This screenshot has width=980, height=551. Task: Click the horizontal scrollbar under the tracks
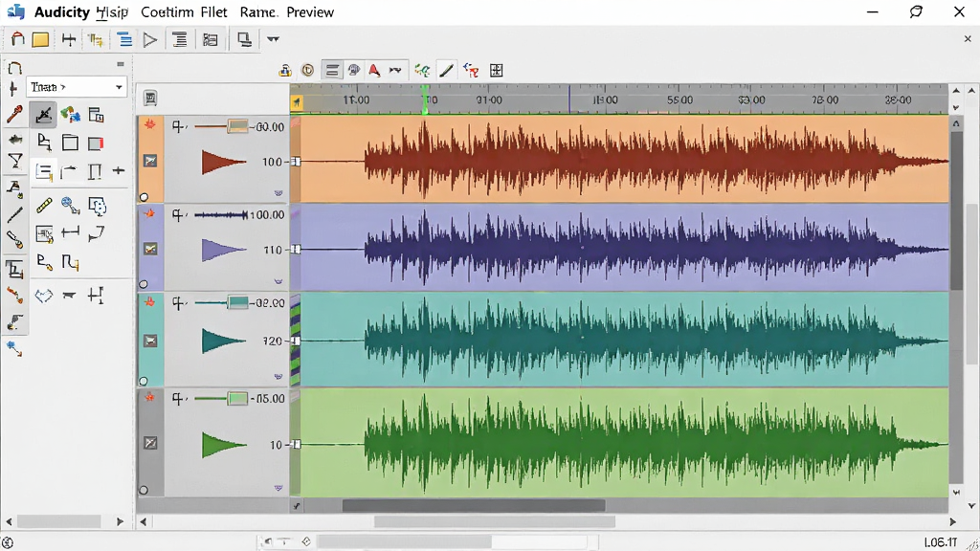tap(473, 505)
